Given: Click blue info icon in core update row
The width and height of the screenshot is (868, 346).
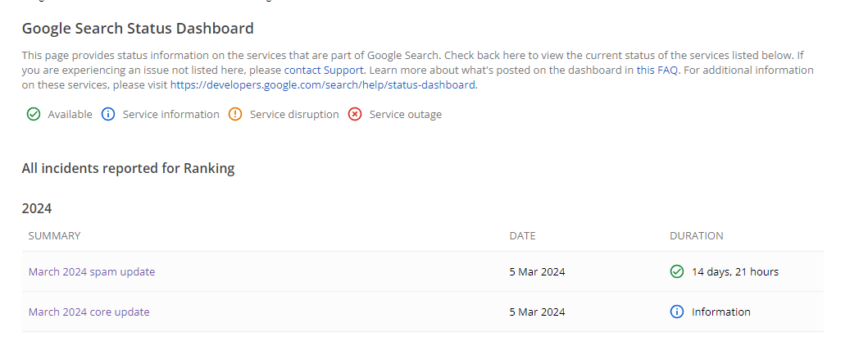Looking at the screenshot, I should pos(676,312).
